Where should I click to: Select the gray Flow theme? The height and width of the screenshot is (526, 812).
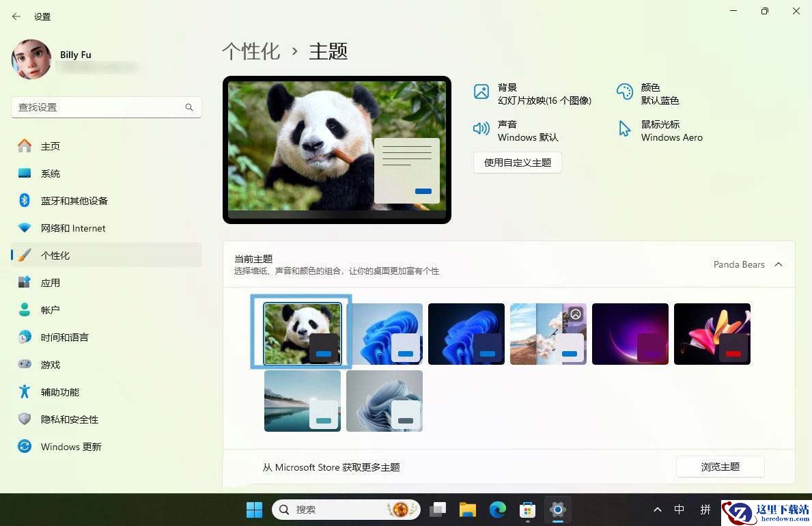click(384, 401)
